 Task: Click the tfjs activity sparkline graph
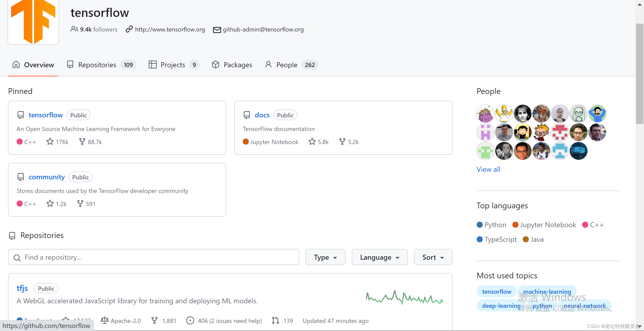(x=405, y=297)
